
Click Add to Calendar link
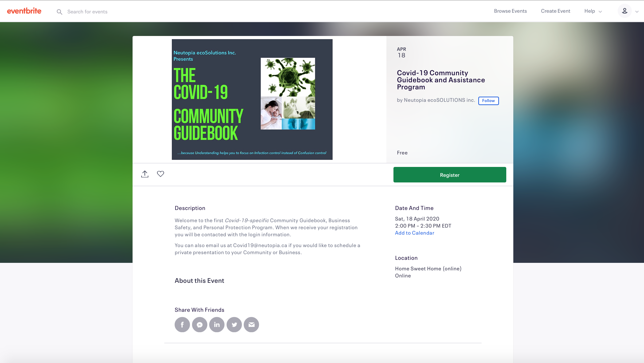pyautogui.click(x=414, y=233)
